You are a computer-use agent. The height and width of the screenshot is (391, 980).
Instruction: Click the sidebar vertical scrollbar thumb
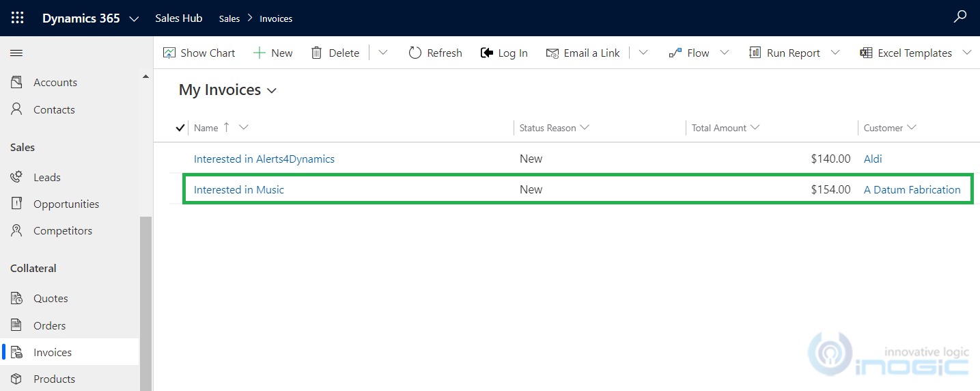tap(145, 304)
